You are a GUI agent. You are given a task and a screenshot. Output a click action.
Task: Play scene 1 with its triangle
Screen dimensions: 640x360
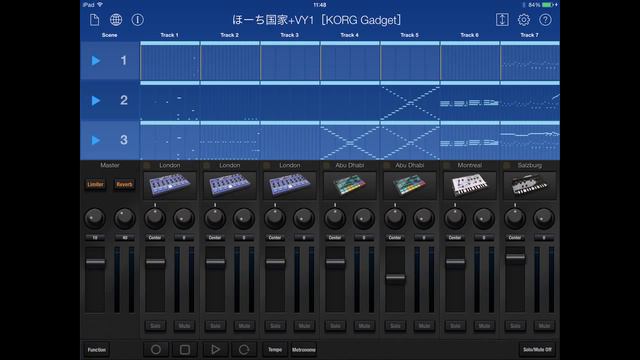(96, 61)
